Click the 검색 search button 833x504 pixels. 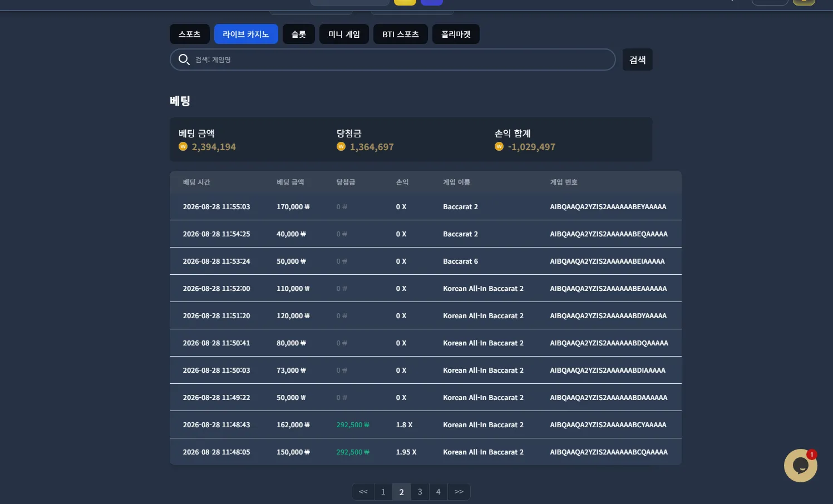tap(638, 60)
